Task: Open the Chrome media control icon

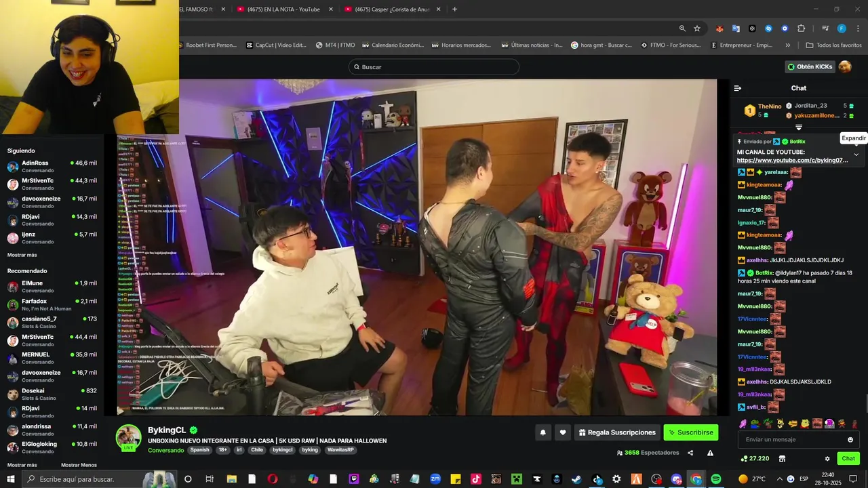Action: tap(825, 28)
